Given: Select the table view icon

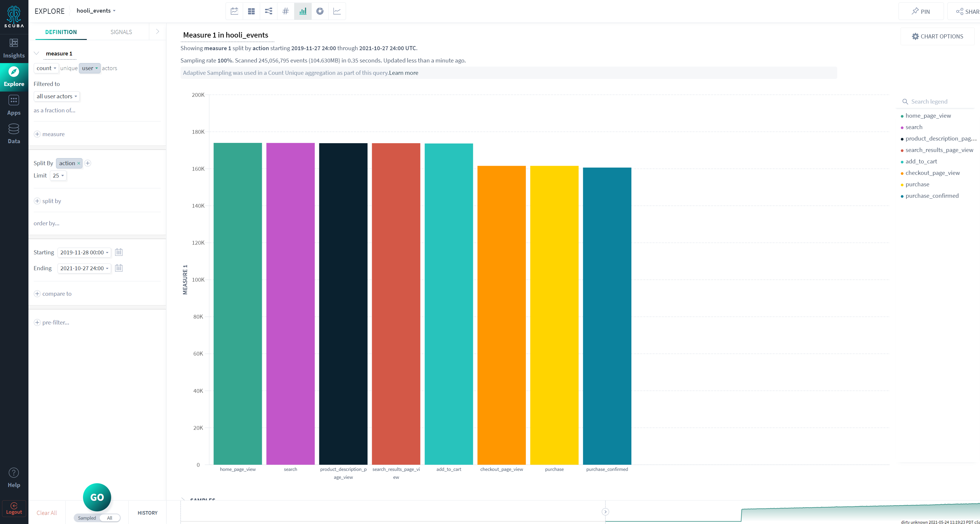Looking at the screenshot, I should point(252,11).
